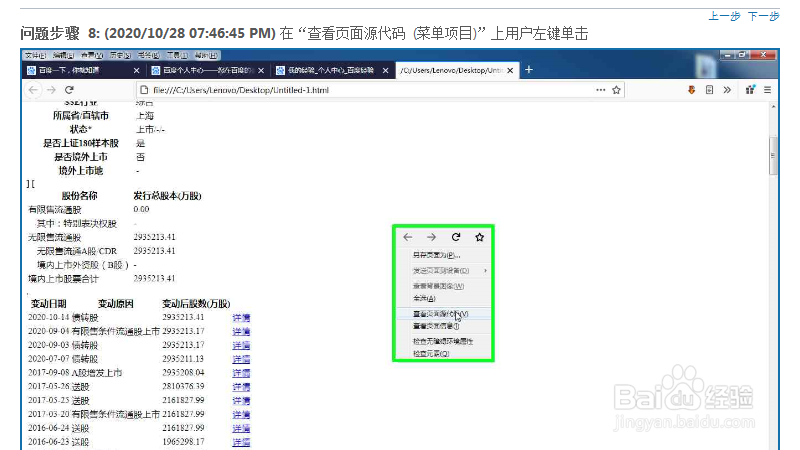Image resolution: width=800 pixels, height=450 pixels.
Task: Open the orange downloads arrow icon
Action: click(691, 90)
